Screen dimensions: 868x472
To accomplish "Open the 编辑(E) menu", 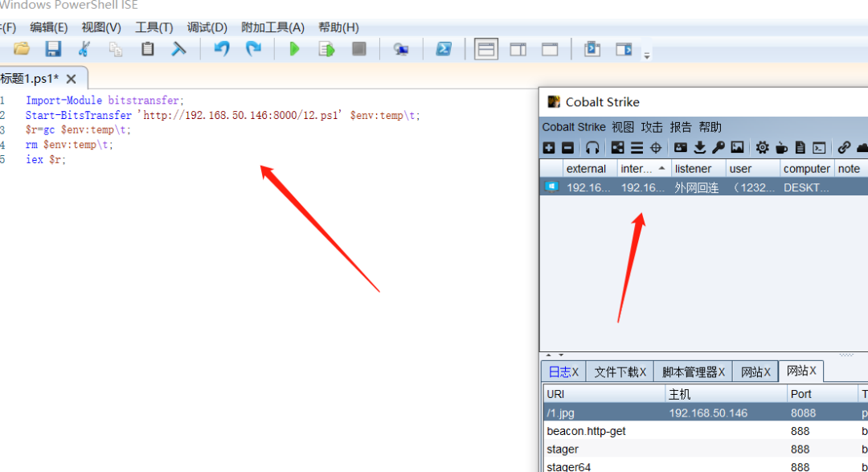I will pyautogui.click(x=49, y=27).
